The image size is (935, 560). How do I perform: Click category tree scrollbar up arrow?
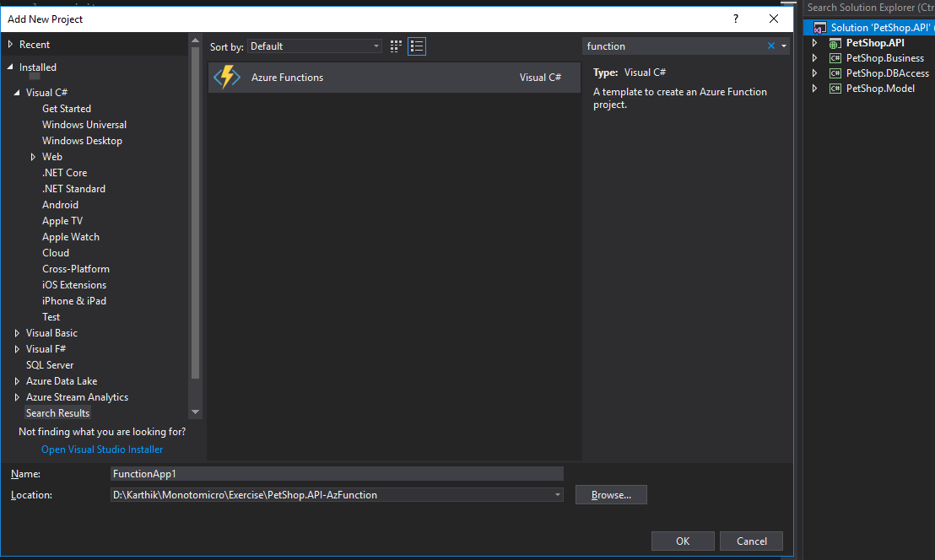(x=195, y=40)
